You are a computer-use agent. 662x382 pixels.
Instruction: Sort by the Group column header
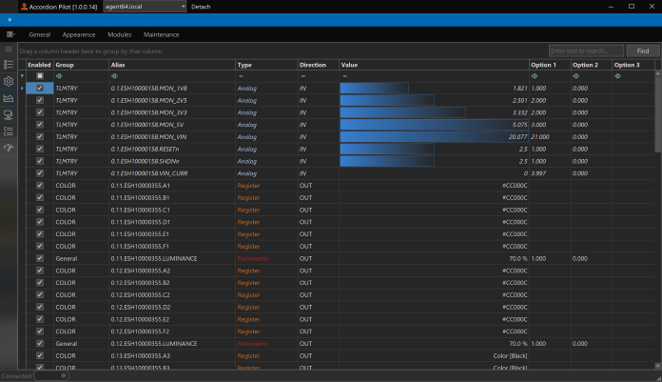tap(81, 65)
